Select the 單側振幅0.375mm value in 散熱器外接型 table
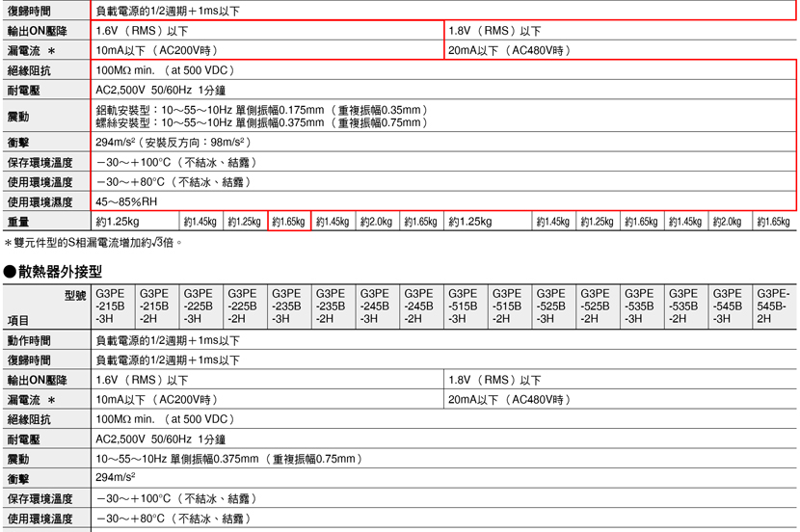800x532 pixels. click(229, 459)
